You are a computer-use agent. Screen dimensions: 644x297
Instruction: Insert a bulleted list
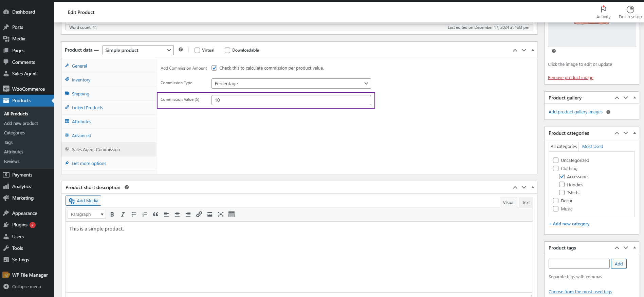click(134, 214)
